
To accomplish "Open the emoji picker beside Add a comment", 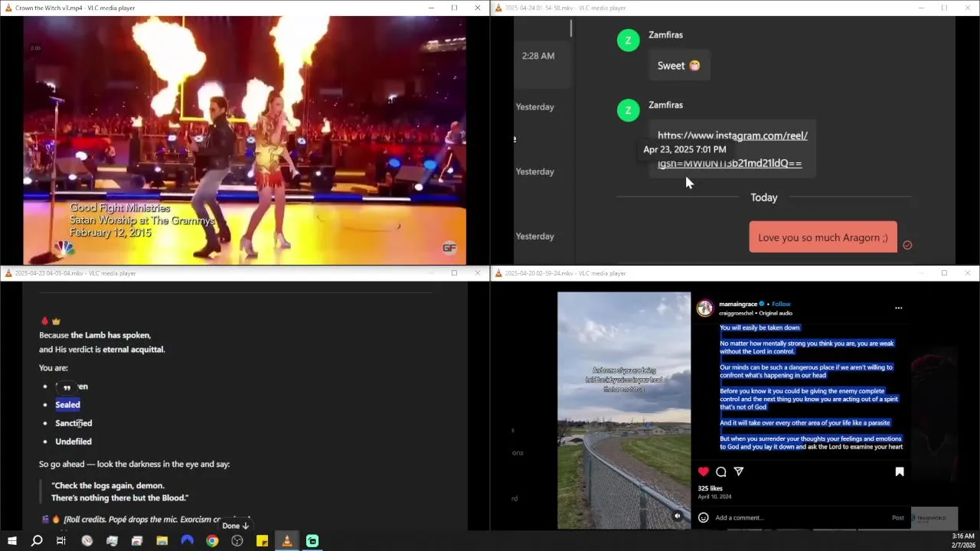I will click(x=703, y=517).
